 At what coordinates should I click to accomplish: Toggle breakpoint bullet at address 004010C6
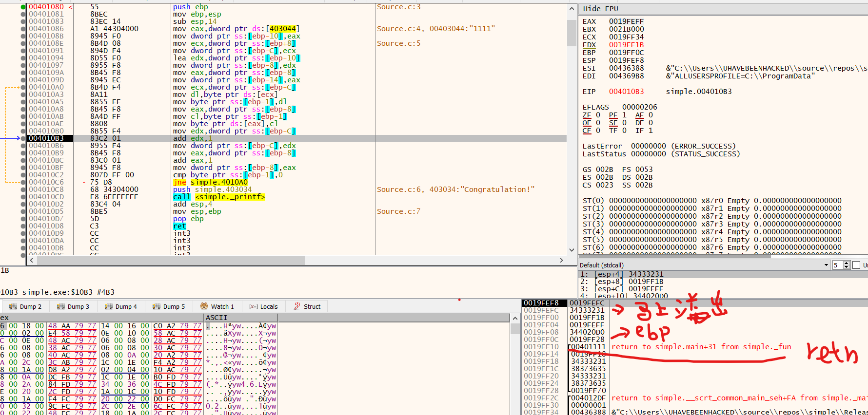(x=23, y=182)
